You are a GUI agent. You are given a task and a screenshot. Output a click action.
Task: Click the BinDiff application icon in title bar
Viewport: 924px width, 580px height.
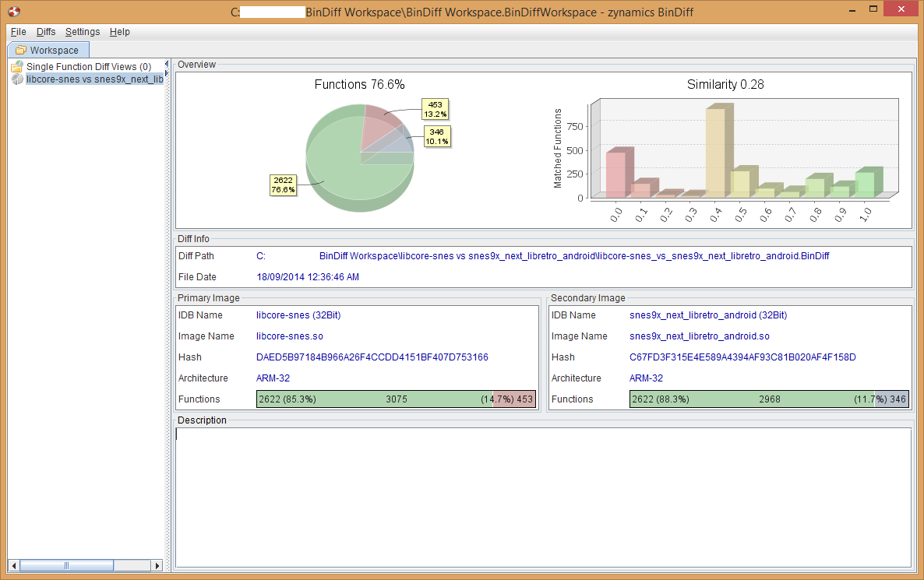(x=14, y=12)
